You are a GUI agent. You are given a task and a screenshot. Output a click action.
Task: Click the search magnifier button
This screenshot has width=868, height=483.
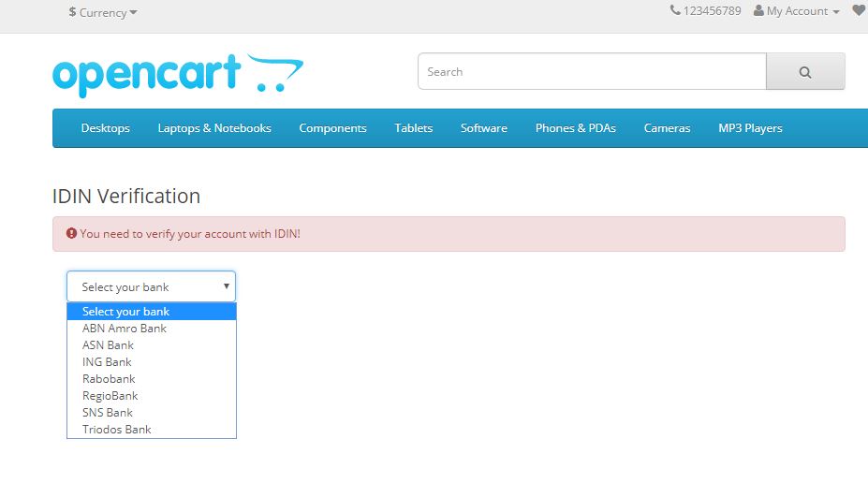(x=805, y=71)
